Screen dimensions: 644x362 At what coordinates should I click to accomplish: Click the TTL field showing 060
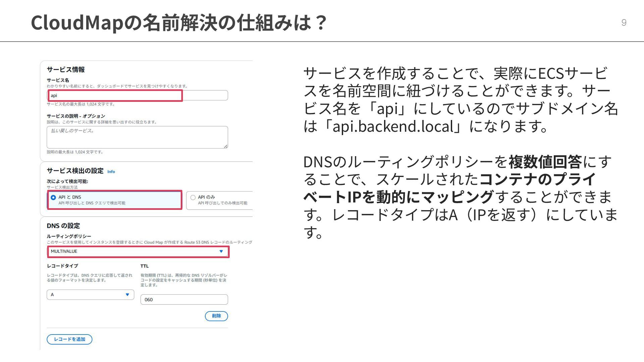tap(184, 300)
